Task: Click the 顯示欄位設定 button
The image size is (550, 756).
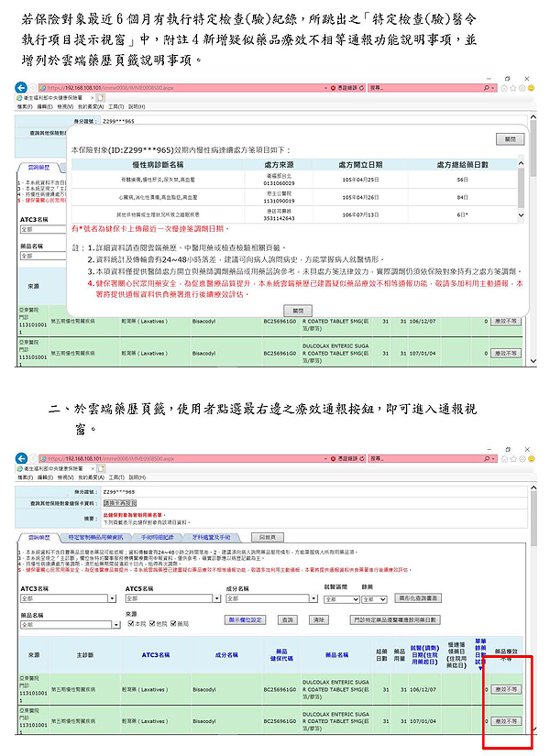Action: [x=246, y=620]
